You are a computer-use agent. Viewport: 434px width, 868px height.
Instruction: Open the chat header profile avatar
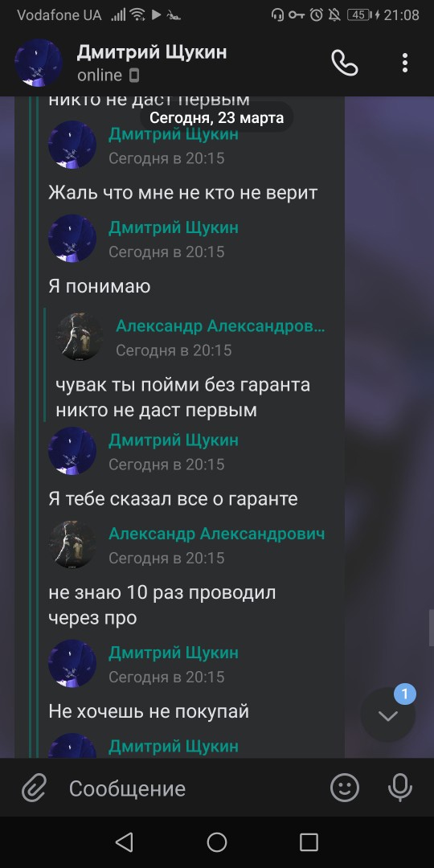(x=39, y=63)
